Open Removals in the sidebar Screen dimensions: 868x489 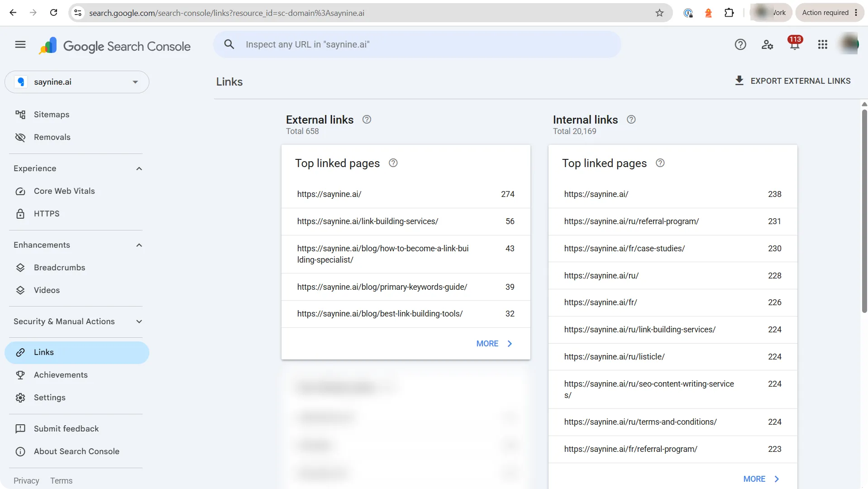77,137
